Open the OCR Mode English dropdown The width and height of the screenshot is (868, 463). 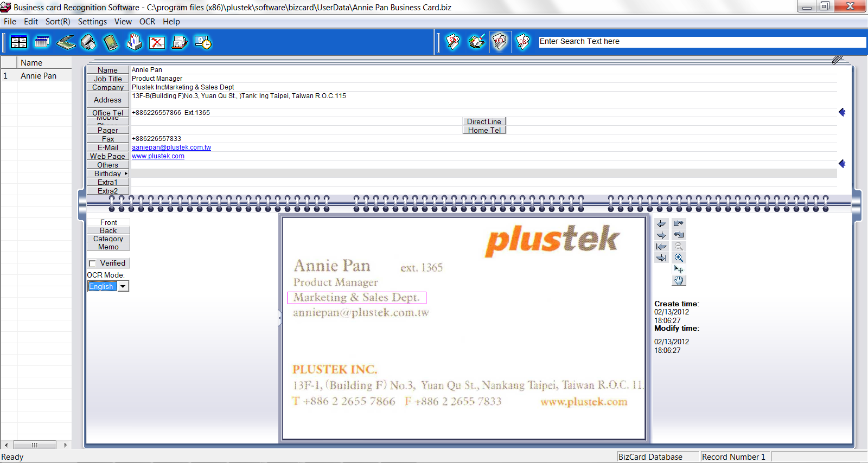(x=124, y=286)
